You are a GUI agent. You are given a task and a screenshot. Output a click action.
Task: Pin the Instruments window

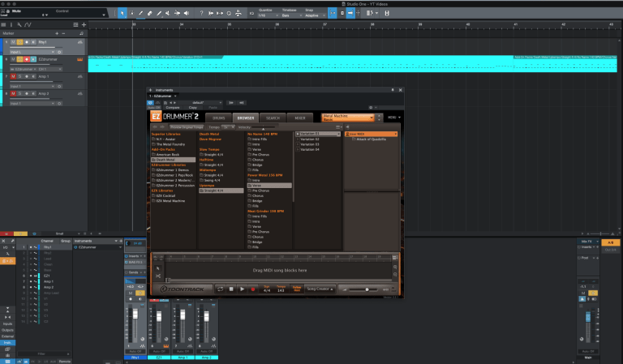(393, 90)
